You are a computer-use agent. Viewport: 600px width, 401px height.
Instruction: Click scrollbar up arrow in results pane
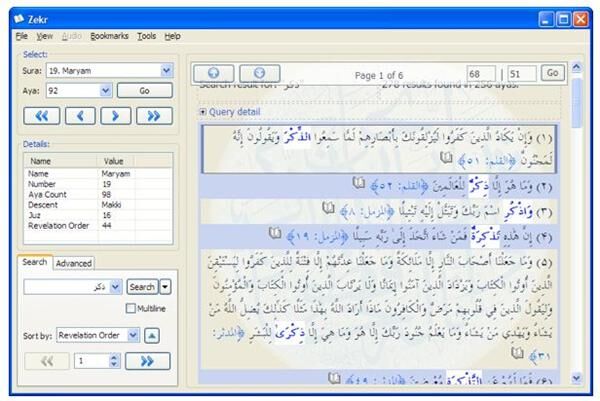pyautogui.click(x=577, y=67)
